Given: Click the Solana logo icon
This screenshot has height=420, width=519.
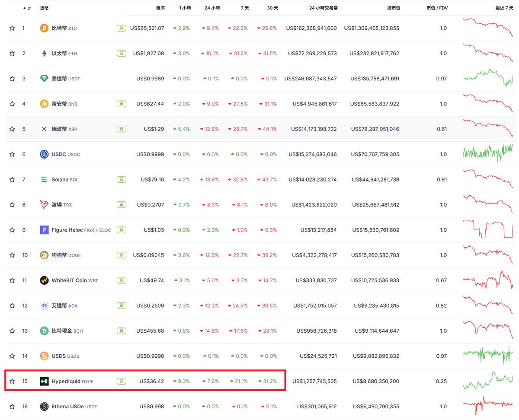Looking at the screenshot, I should 44,180.
